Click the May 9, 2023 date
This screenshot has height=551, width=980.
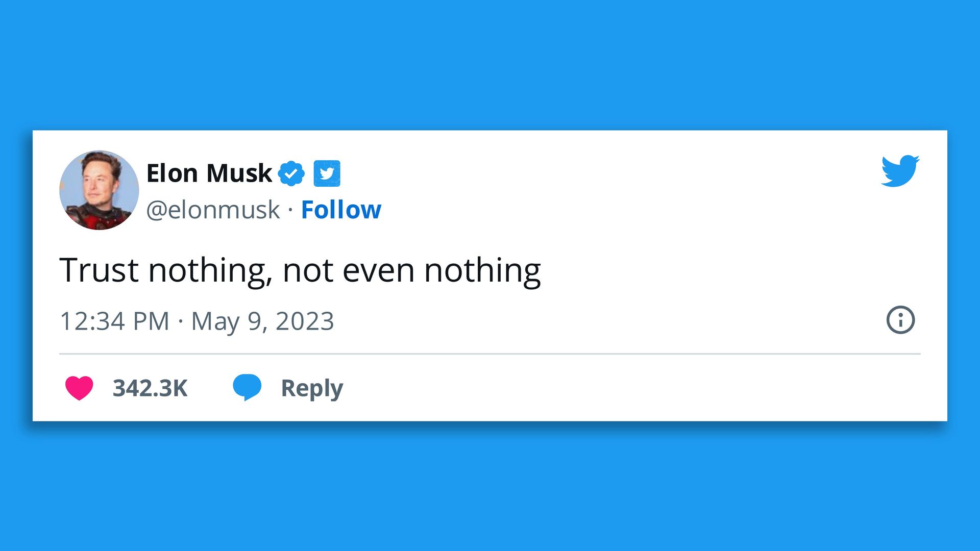pos(262,322)
